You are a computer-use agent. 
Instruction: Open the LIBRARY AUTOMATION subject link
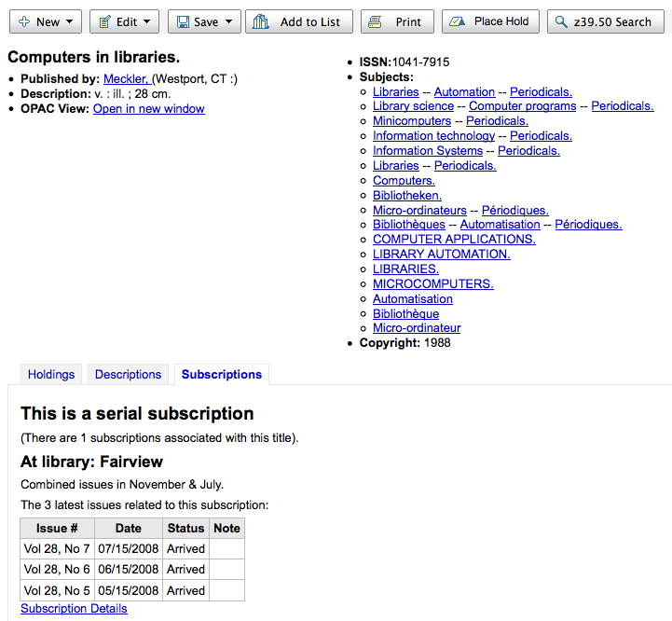(x=442, y=255)
